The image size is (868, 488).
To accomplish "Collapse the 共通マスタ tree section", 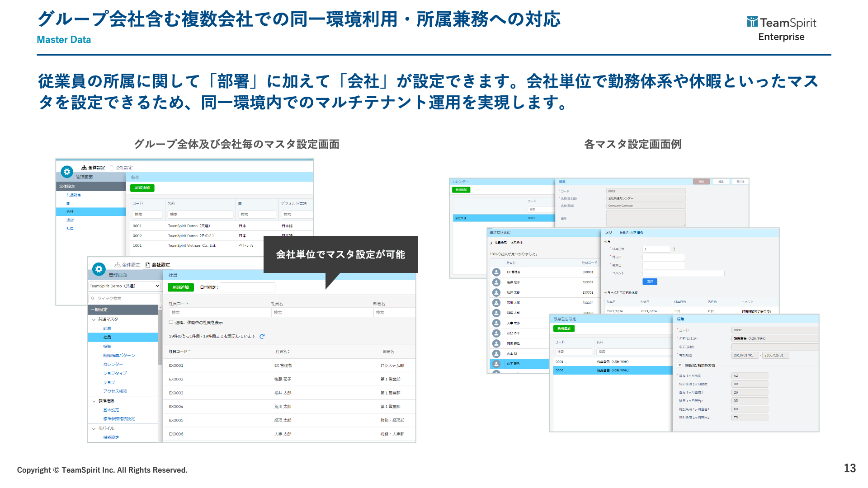I will (94, 319).
